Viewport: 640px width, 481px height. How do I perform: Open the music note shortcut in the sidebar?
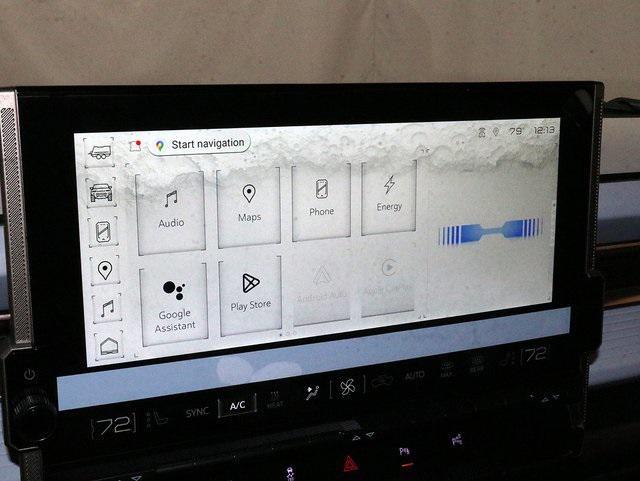click(107, 308)
